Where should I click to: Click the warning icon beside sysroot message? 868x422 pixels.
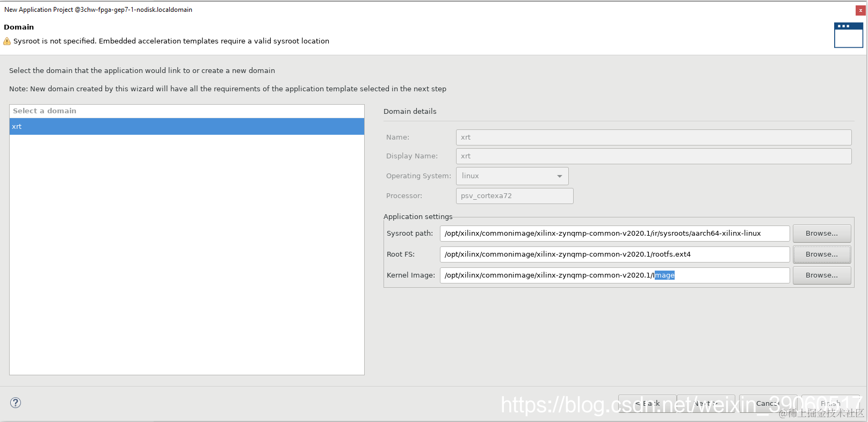(7, 41)
